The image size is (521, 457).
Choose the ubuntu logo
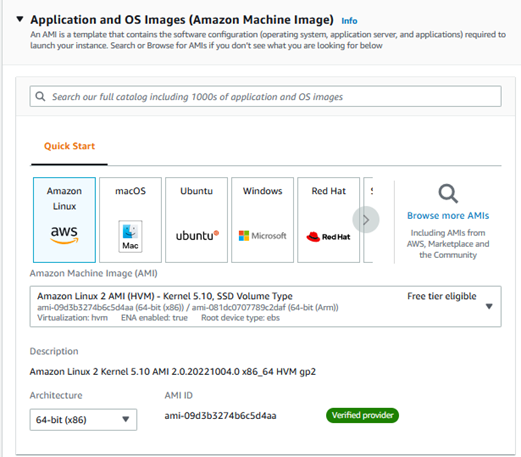pos(197,236)
